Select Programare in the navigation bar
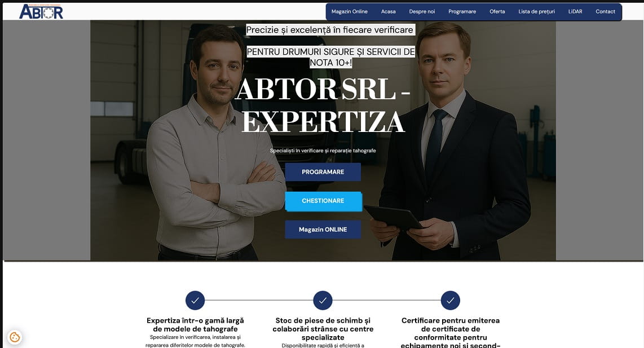 click(x=462, y=11)
